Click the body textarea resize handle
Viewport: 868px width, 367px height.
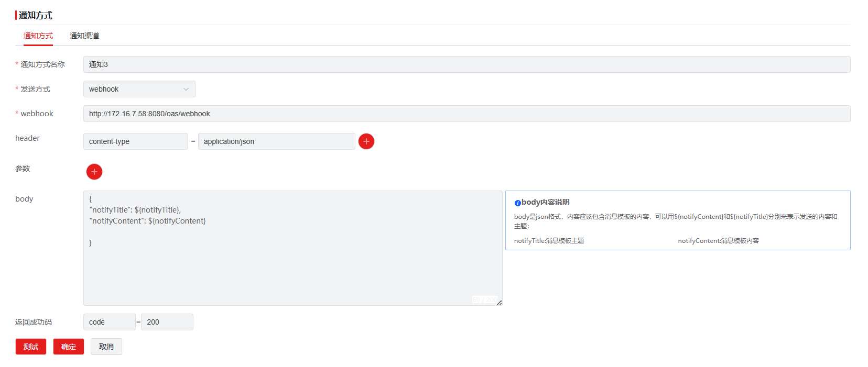pos(499,303)
